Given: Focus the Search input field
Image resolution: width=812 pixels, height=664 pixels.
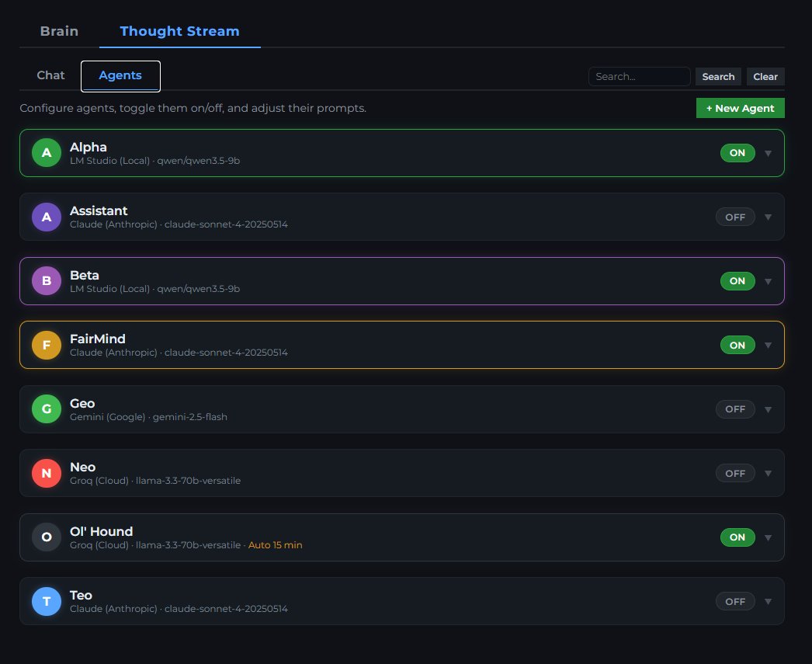Looking at the screenshot, I should (639, 77).
